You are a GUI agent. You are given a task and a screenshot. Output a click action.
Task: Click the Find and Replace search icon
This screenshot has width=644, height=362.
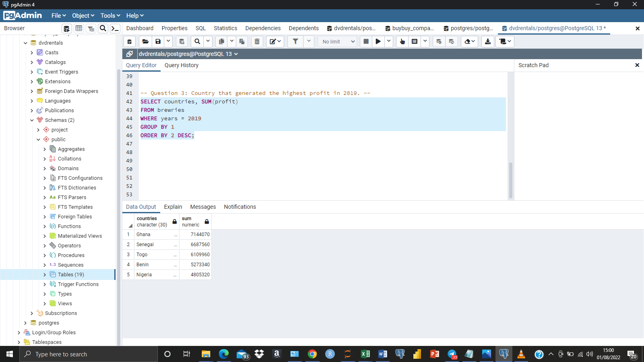click(197, 41)
